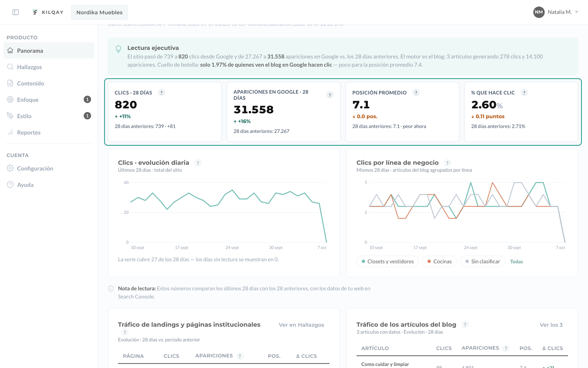588x368 pixels.
Task: Show tooltip for % que hace clic
Action: [524, 93]
